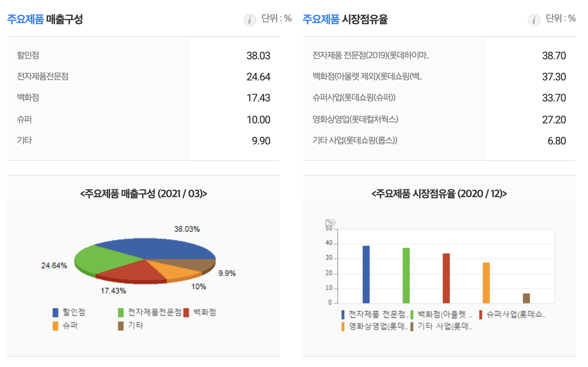Click the value 6.80 in share table

(x=557, y=141)
